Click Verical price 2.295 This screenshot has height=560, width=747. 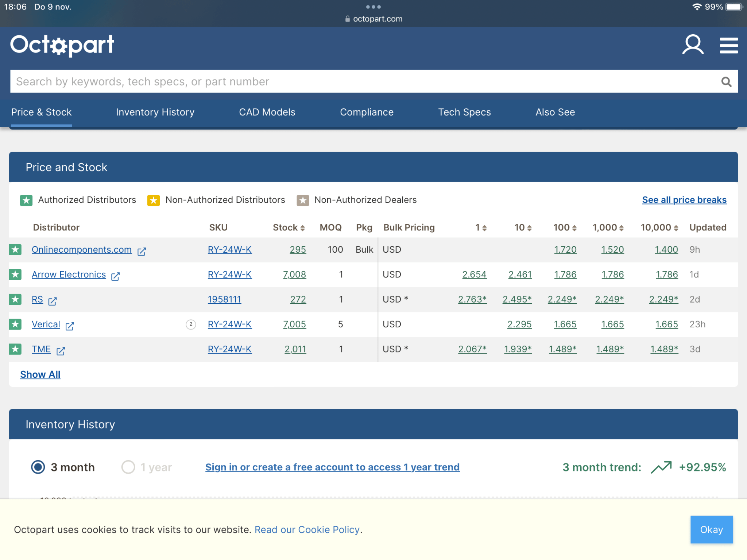click(x=519, y=324)
